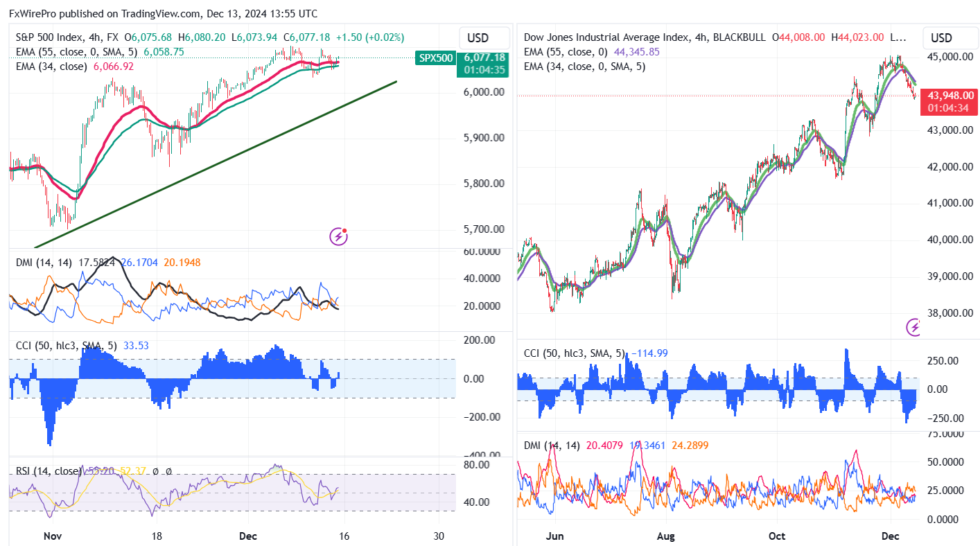Click the EMA value 44,345.85 on Dow chart
Screen dimensions: 980x546
point(636,51)
